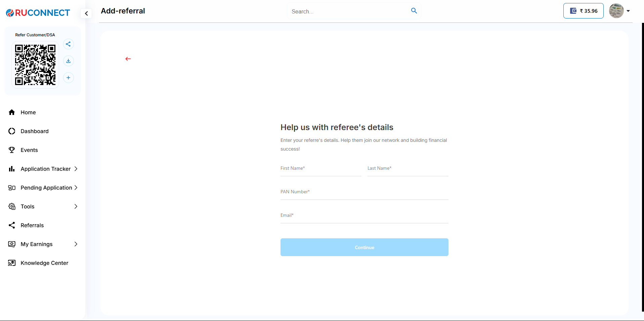
Task: Collapse the sidebar with chevron button
Action: coord(86,13)
